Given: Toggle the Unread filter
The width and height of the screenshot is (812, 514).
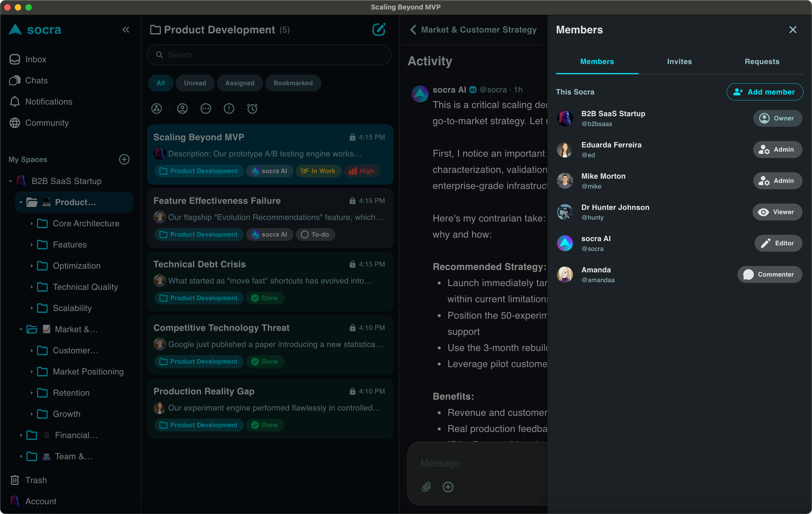Looking at the screenshot, I should click(x=195, y=83).
